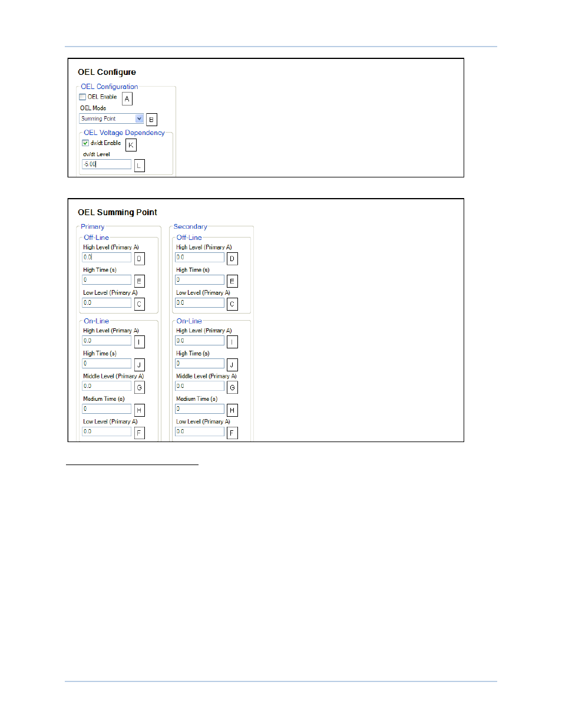Screen dimensions: 562x728
Task: Click Primary On-Line High Level field
Action: click(107, 341)
